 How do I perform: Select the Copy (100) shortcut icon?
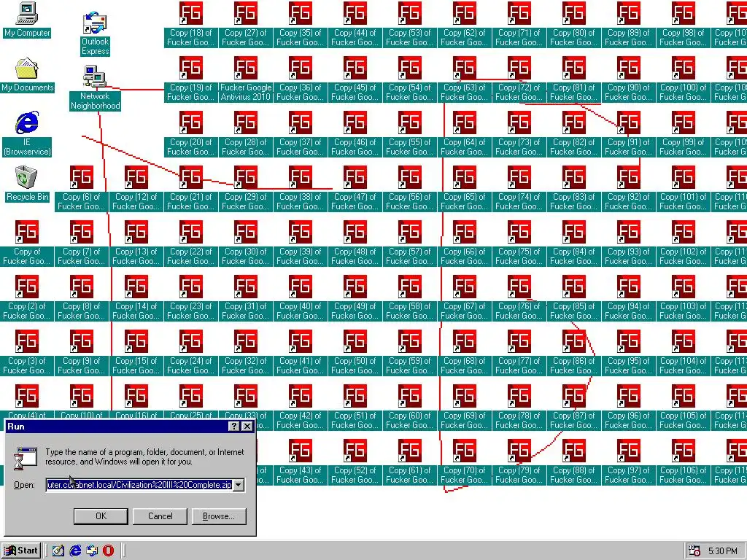tap(683, 80)
